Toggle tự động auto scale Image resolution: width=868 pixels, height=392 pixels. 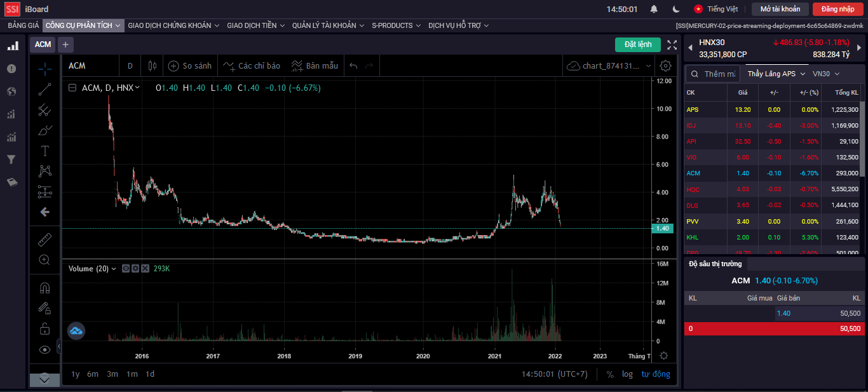[x=656, y=374]
